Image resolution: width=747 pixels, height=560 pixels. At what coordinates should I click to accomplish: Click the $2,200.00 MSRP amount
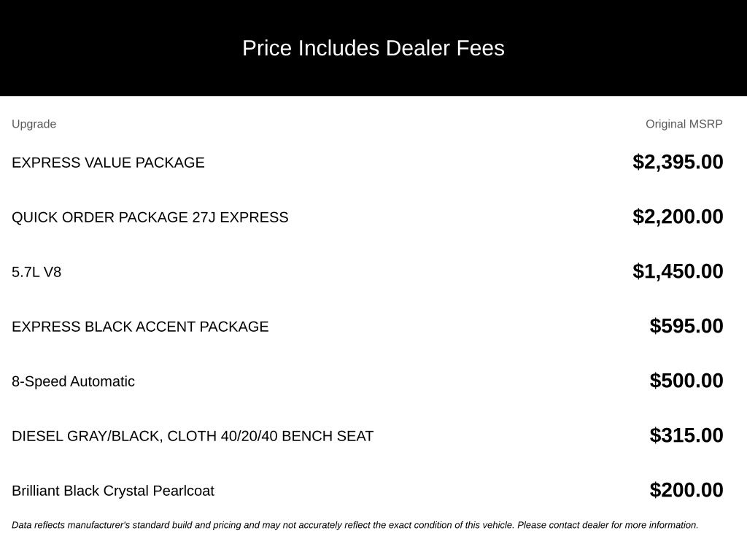pos(678,217)
